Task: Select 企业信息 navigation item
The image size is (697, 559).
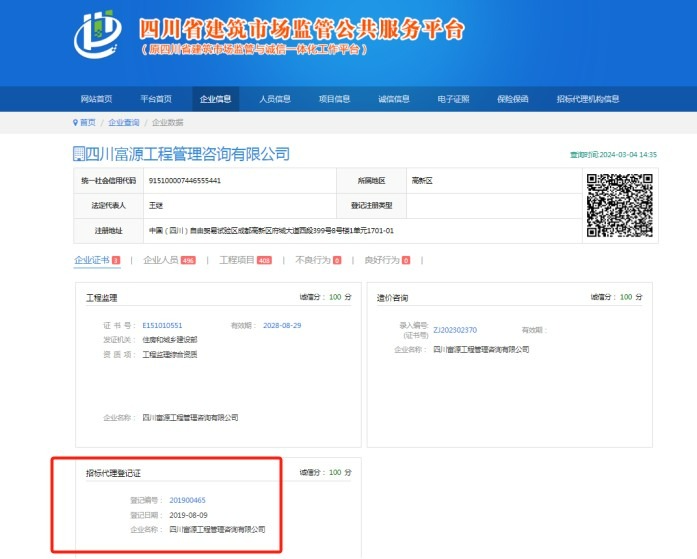Action: click(x=216, y=99)
